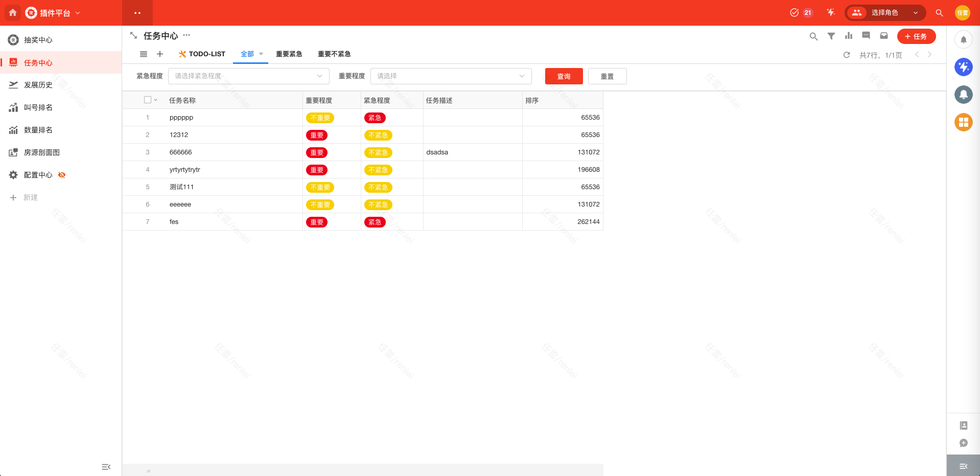Click the red 查询 button
This screenshot has height=476, width=980.
coord(564,76)
